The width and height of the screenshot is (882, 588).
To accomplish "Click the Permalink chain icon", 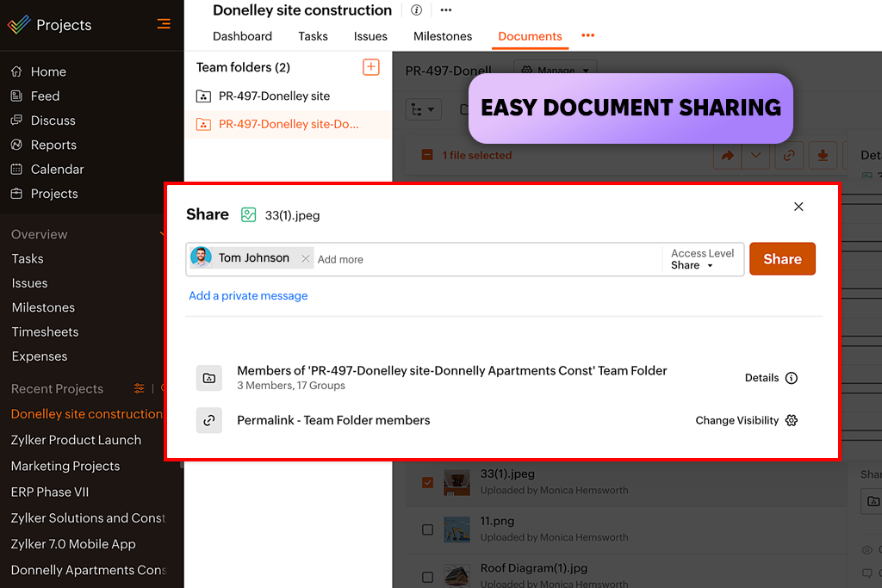I will (209, 420).
